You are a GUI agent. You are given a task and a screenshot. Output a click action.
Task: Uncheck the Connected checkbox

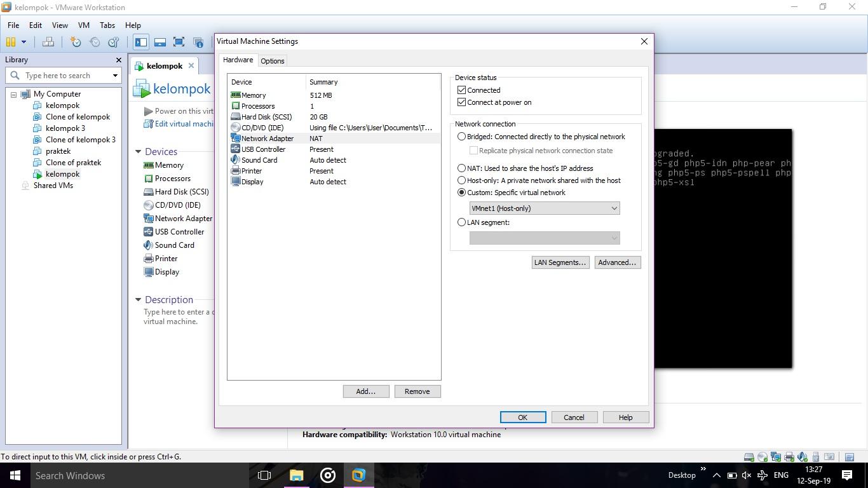point(462,90)
